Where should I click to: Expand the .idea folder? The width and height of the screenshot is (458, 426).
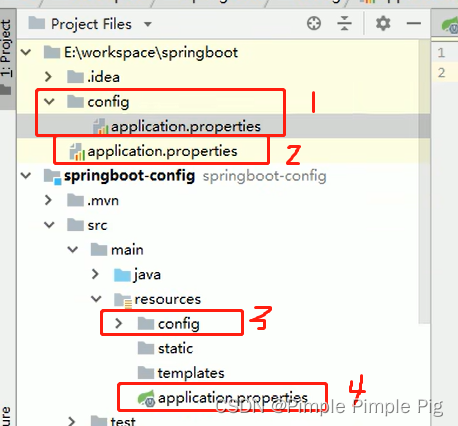49,77
